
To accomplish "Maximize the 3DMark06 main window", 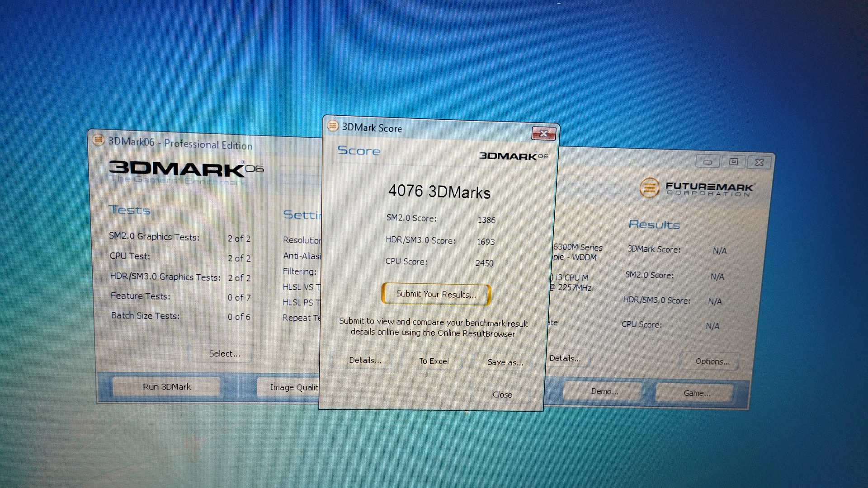I will click(x=734, y=162).
